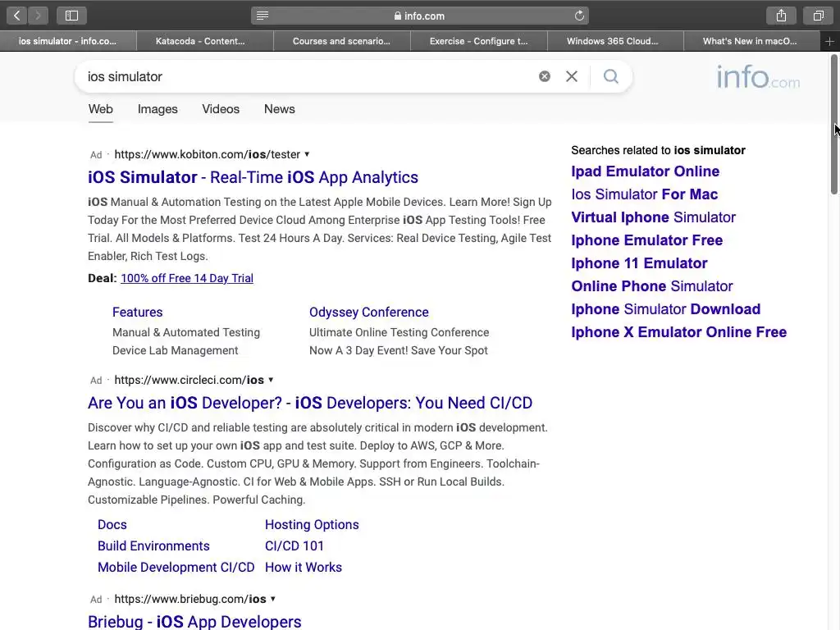Open the Build Environments sitelink
The width and height of the screenshot is (840, 630).
tap(153, 546)
